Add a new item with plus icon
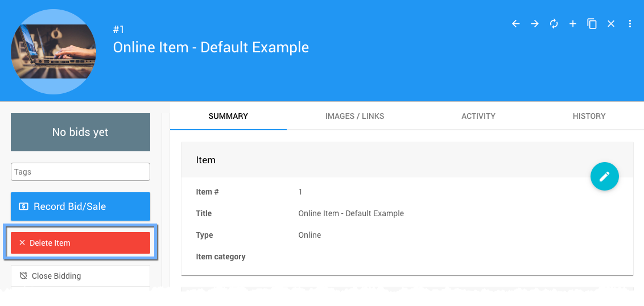 click(x=573, y=24)
